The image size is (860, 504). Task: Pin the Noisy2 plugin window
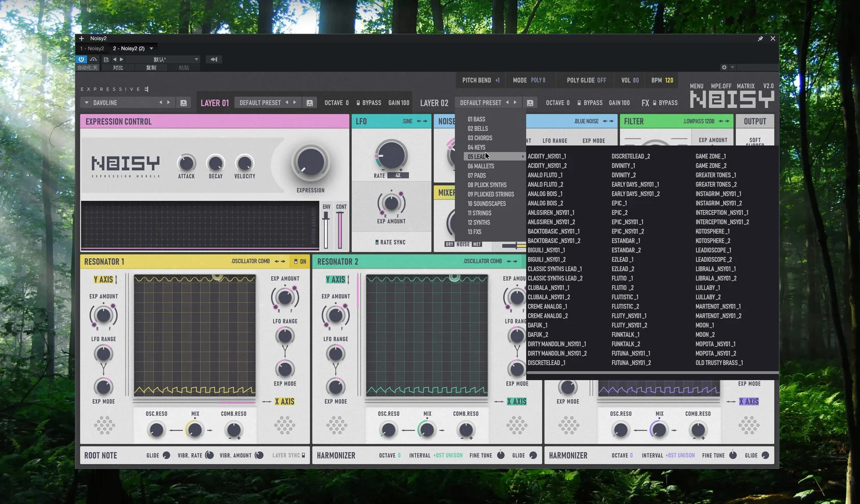(760, 39)
